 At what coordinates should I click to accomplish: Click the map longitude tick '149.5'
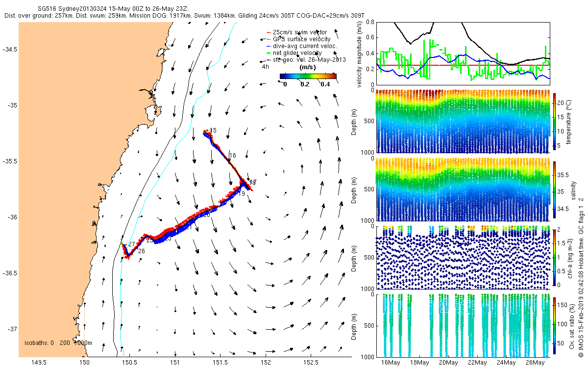pyautogui.click(x=39, y=363)
